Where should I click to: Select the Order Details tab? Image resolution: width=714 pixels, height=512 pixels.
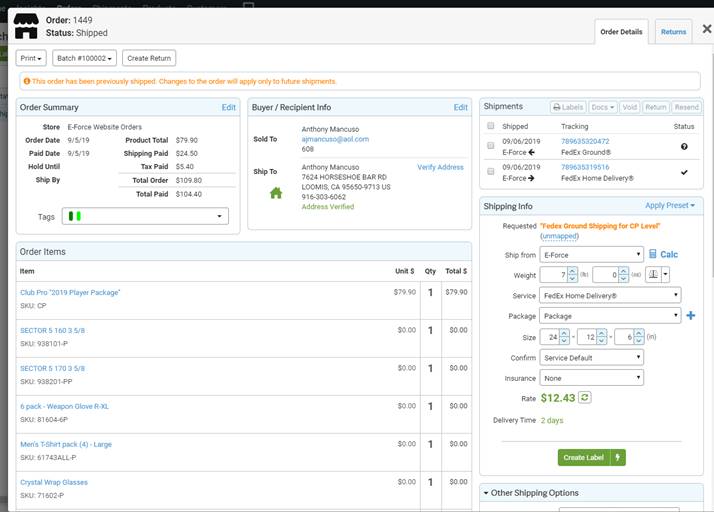coord(621,32)
